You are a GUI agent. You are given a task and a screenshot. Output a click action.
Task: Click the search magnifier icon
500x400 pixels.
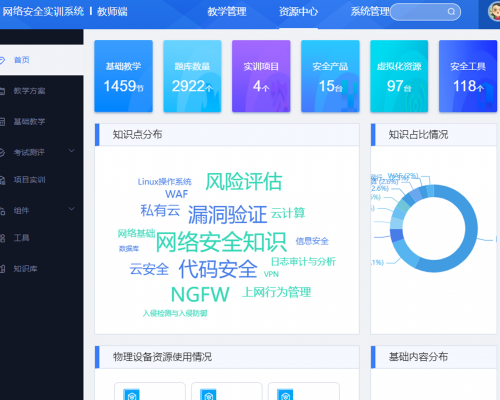pos(451,12)
